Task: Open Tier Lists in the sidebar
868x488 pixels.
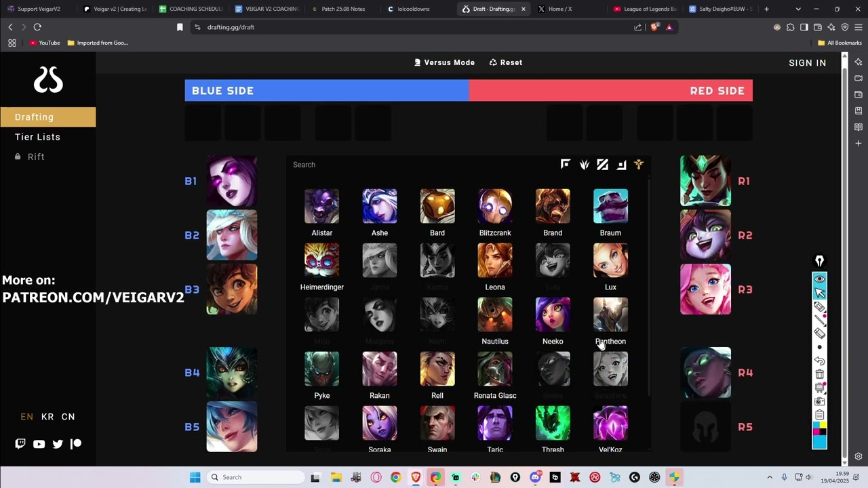Action: 38,137
